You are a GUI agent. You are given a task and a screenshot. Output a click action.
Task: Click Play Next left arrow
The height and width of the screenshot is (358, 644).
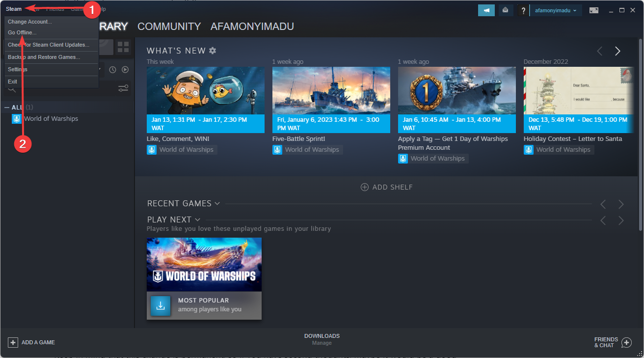point(603,220)
